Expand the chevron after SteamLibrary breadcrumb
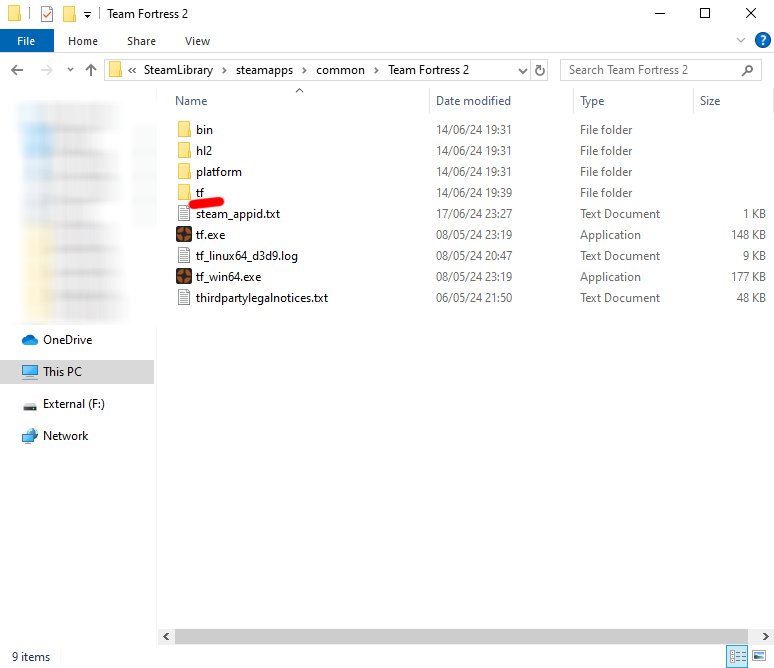 click(x=224, y=71)
